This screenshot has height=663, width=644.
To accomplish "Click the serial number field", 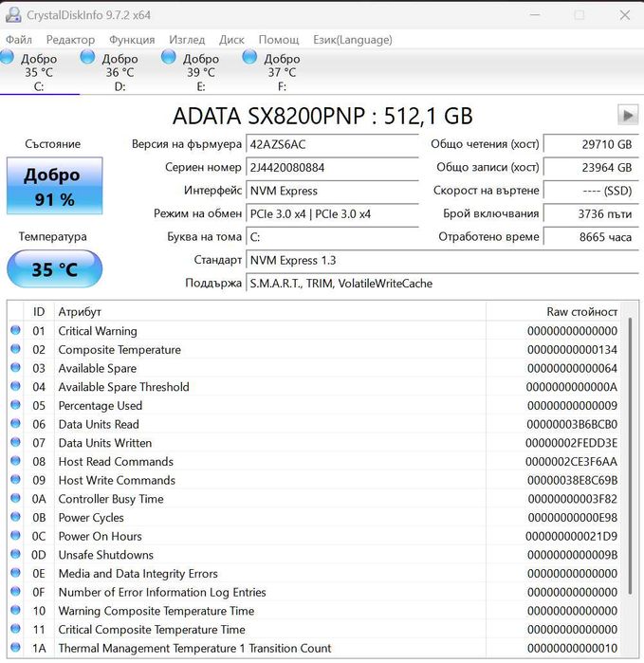I will coord(332,168).
